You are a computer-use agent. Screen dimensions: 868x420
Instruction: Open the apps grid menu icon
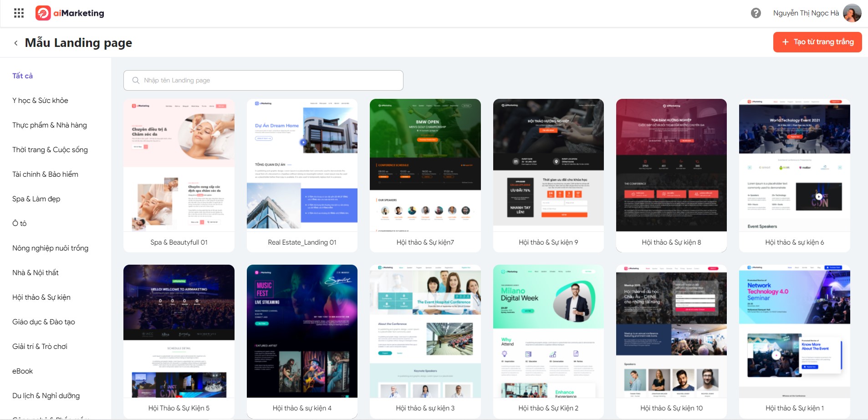click(19, 13)
